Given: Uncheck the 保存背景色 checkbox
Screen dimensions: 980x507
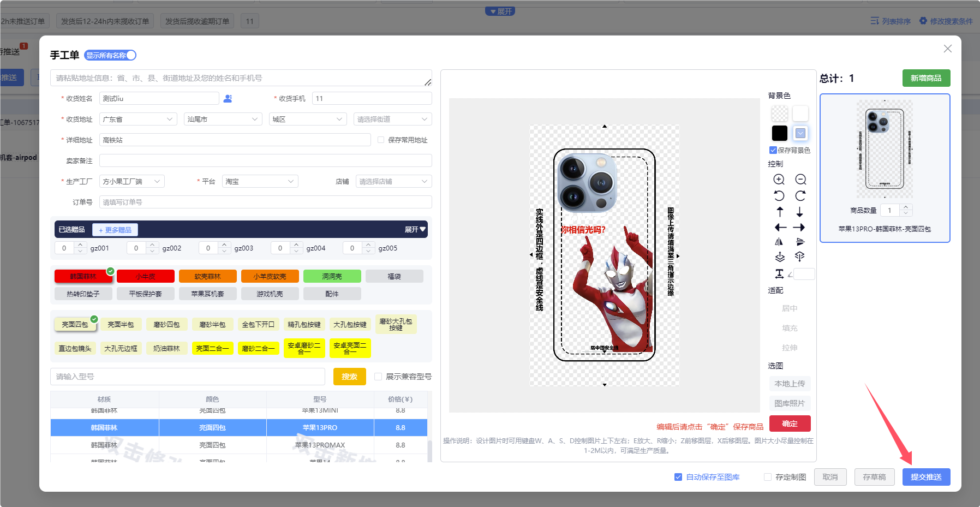Looking at the screenshot, I should (x=773, y=150).
